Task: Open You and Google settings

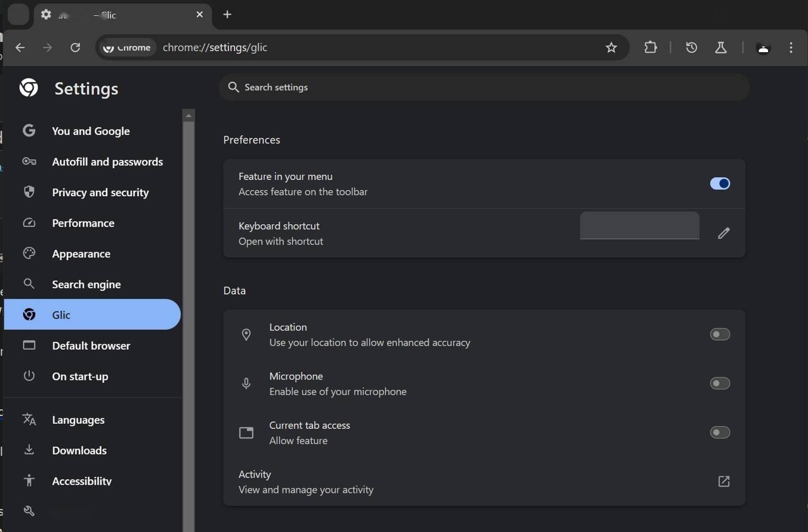Action: (92, 131)
